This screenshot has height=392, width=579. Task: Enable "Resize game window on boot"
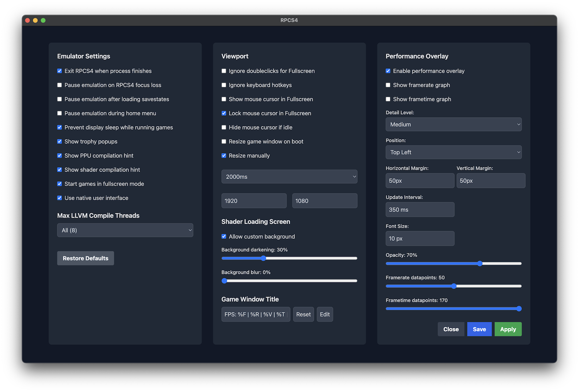click(x=224, y=142)
